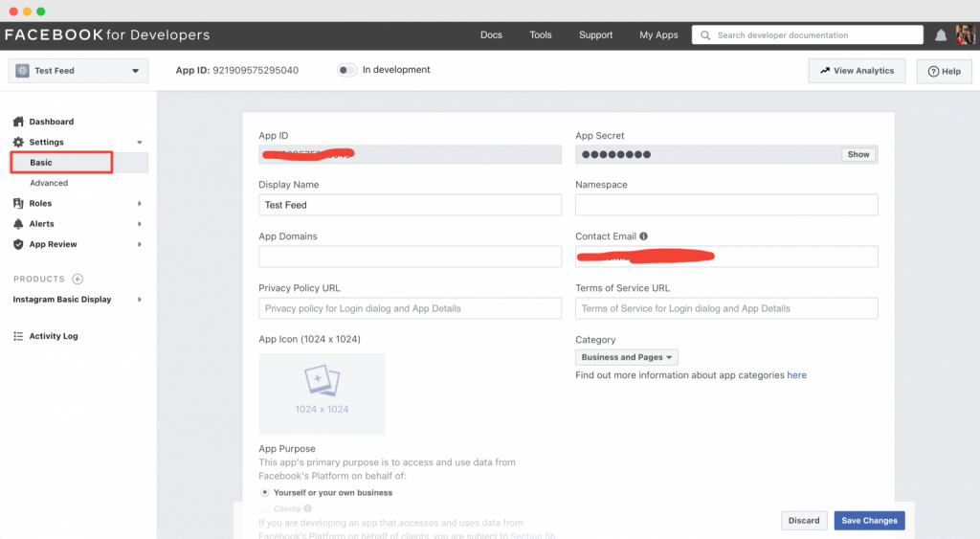Image resolution: width=980 pixels, height=539 pixels.
Task: Click Save Changes
Action: click(869, 520)
